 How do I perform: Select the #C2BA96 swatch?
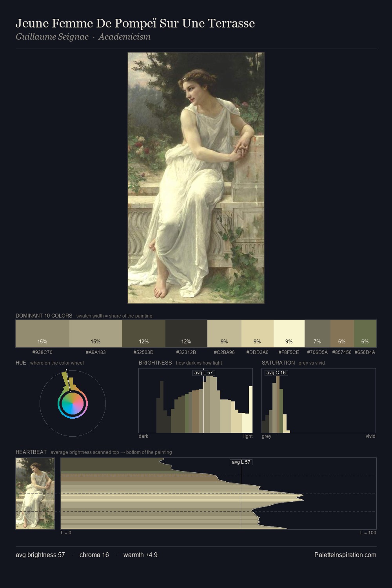(x=224, y=334)
